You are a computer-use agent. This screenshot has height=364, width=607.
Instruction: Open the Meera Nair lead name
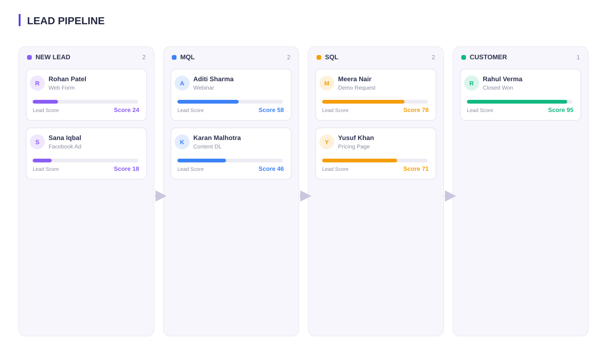[355, 79]
